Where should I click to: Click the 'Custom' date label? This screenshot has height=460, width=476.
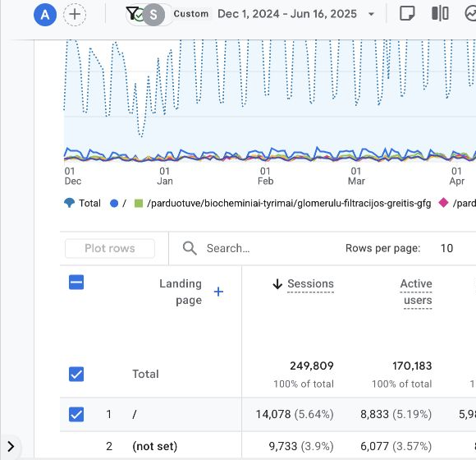pyautogui.click(x=191, y=14)
